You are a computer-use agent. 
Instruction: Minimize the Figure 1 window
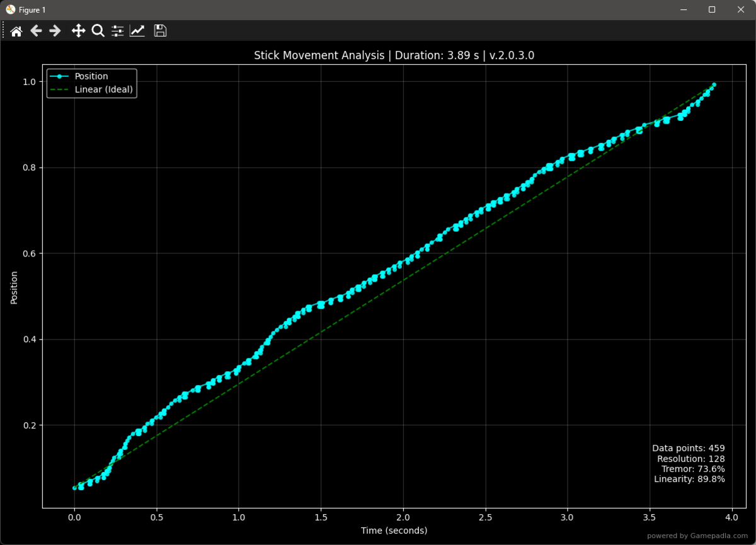coord(683,9)
